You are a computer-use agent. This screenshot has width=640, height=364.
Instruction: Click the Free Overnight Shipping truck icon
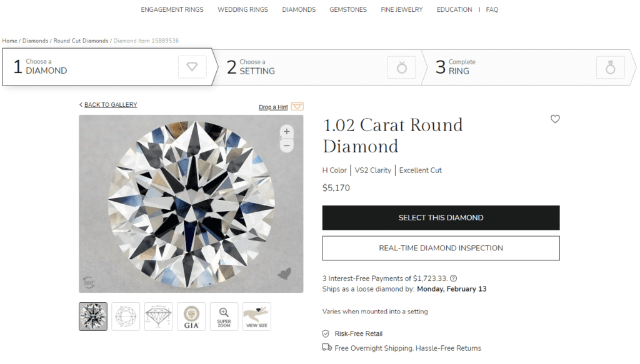point(326,348)
